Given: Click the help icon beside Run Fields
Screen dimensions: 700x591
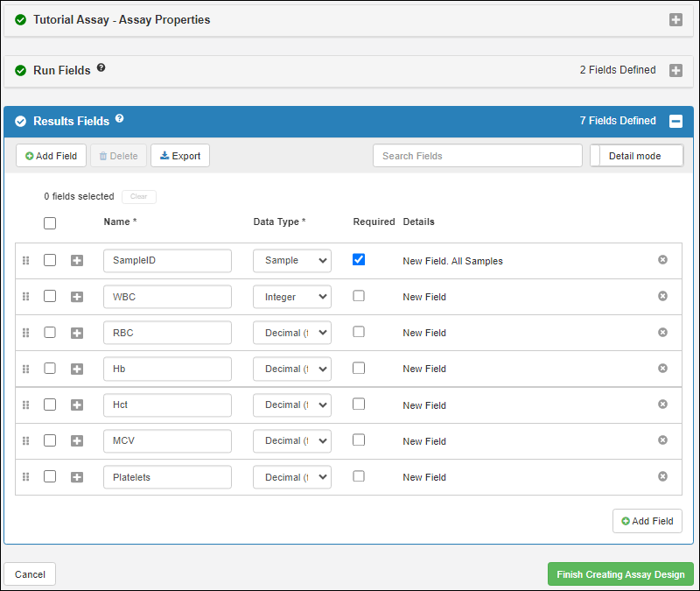Looking at the screenshot, I should (x=101, y=68).
